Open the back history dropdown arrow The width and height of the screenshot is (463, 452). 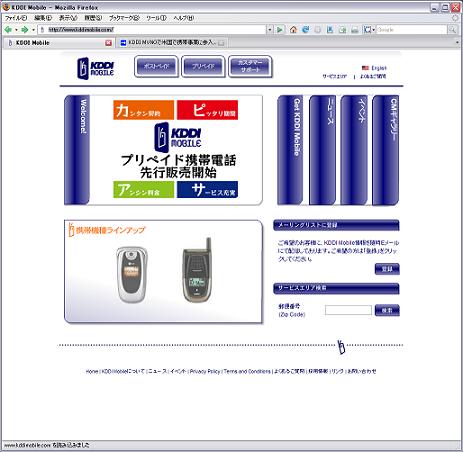pyautogui.click(x=16, y=30)
